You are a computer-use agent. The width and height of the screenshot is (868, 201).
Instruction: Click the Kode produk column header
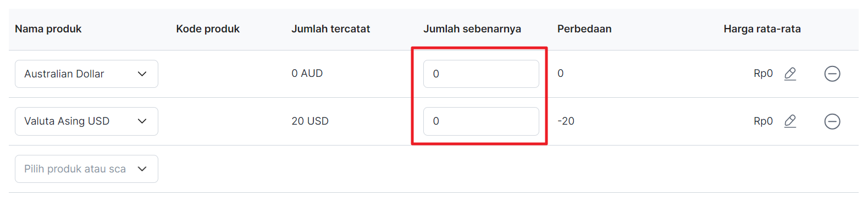[208, 29]
